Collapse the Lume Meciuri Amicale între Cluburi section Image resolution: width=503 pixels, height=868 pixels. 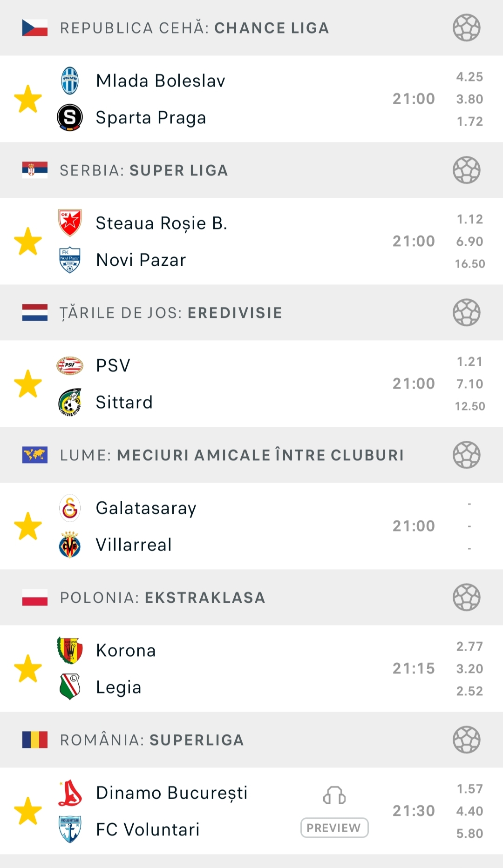coord(251,455)
